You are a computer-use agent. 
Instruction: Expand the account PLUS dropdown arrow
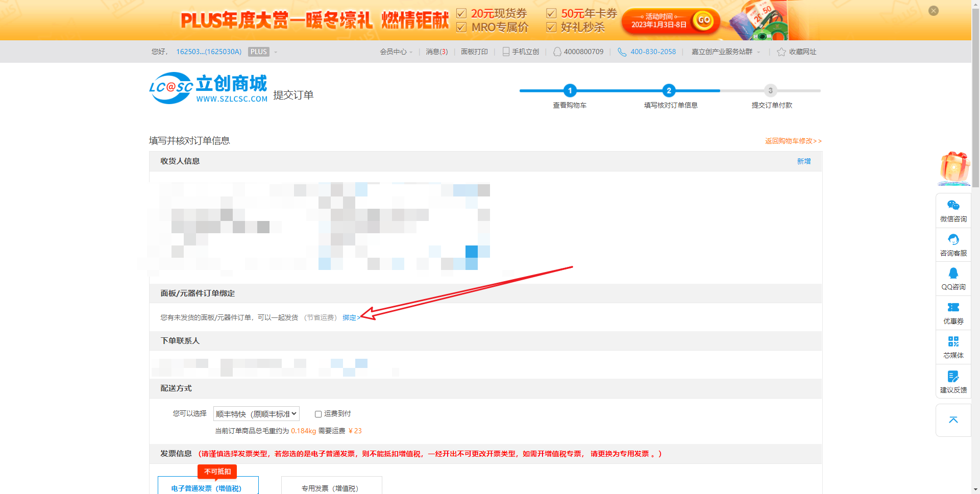(x=276, y=52)
